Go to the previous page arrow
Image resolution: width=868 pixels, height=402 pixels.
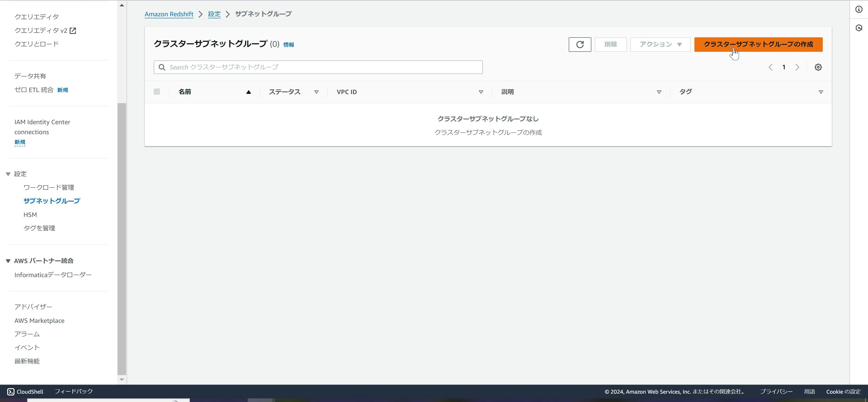coord(770,67)
